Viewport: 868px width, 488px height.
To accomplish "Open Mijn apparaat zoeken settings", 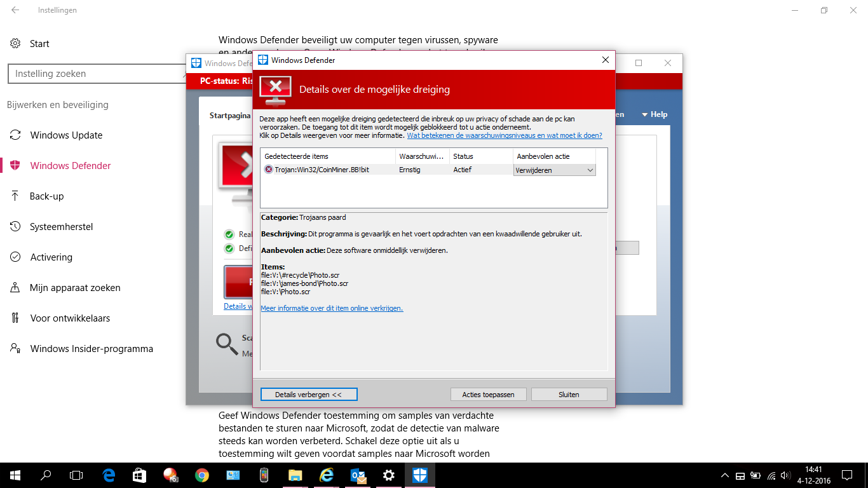I will 75,288.
